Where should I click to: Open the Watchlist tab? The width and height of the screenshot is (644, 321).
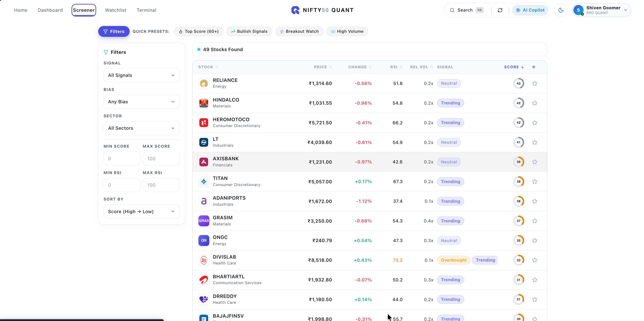[115, 10]
